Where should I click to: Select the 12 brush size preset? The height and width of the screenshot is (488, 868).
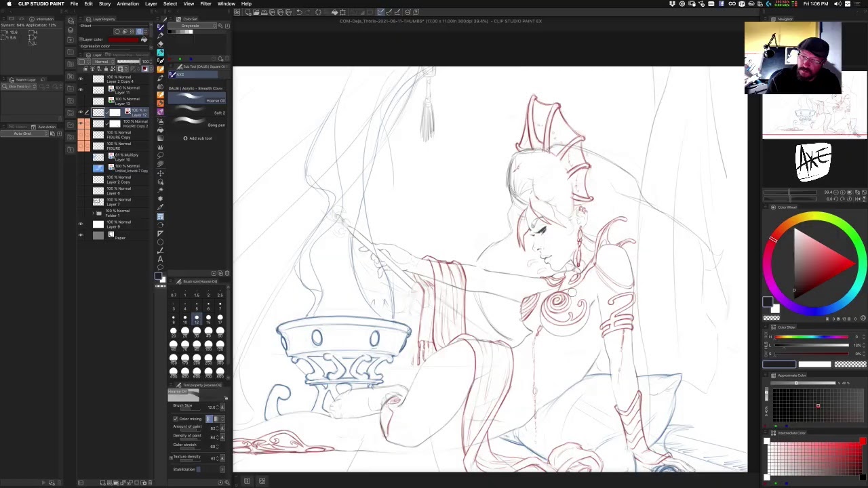pyautogui.click(x=197, y=317)
